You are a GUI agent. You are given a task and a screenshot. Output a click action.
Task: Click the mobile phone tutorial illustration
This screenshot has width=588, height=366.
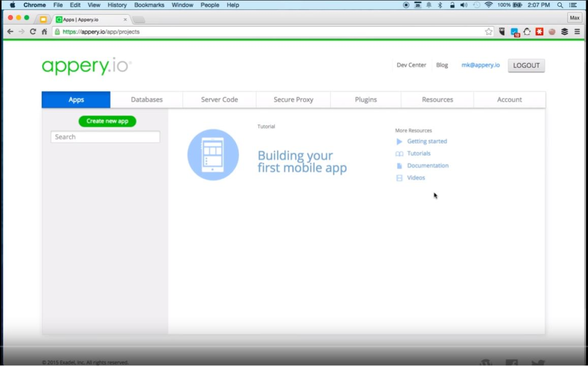[x=213, y=155]
